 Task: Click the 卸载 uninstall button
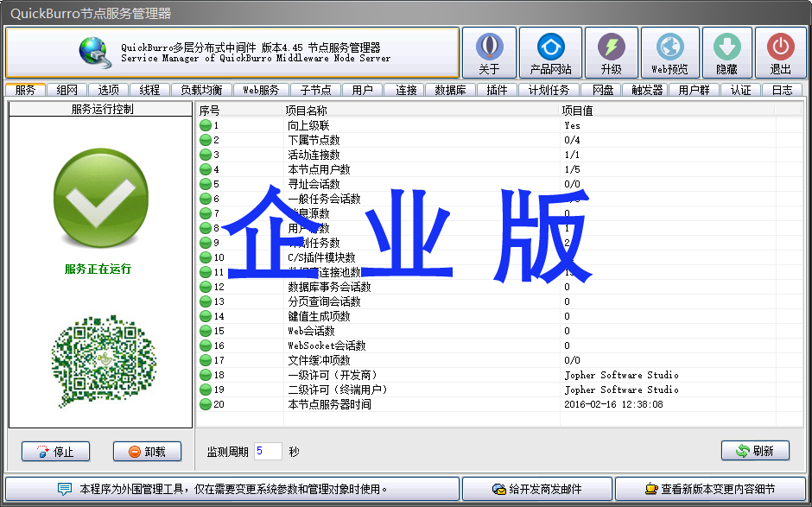click(x=147, y=452)
